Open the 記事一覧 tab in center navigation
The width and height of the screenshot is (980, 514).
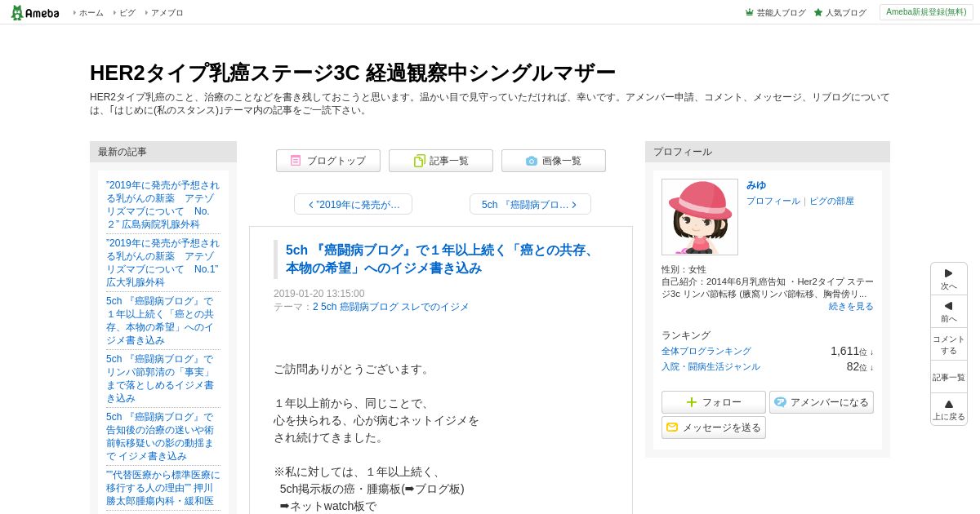441,161
